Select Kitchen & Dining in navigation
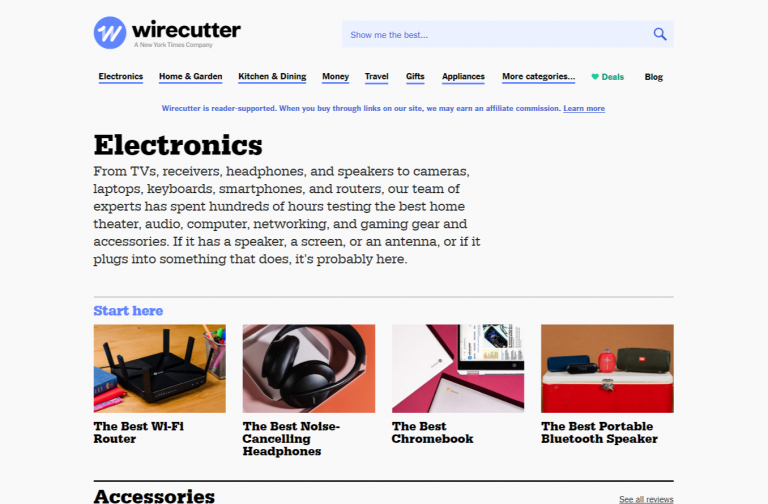Screen dimensions: 768x504 pyautogui.click(x=272, y=76)
